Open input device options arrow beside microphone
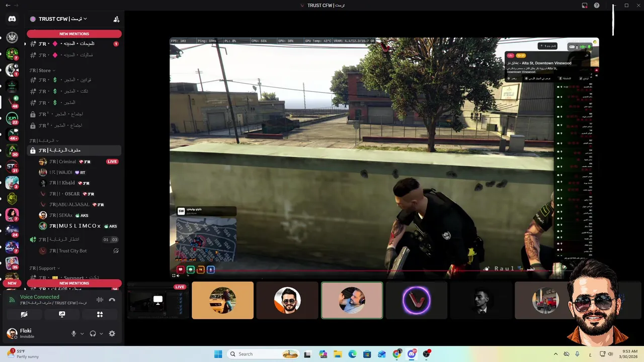Image resolution: width=644 pixels, height=362 pixels. 82,333
